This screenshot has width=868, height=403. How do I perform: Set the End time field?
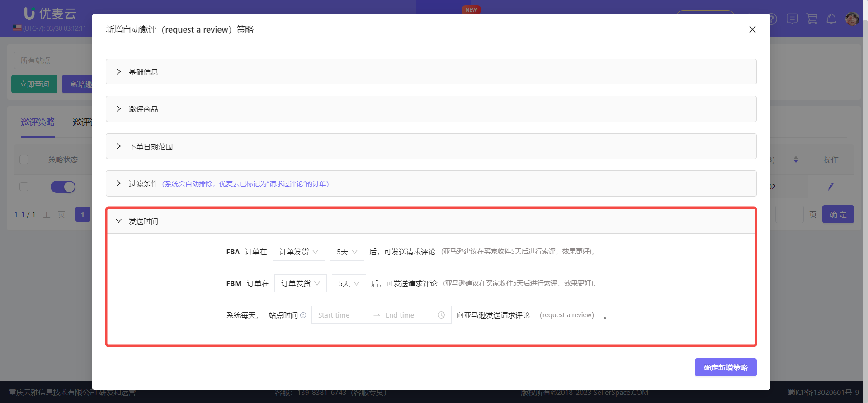tap(407, 315)
